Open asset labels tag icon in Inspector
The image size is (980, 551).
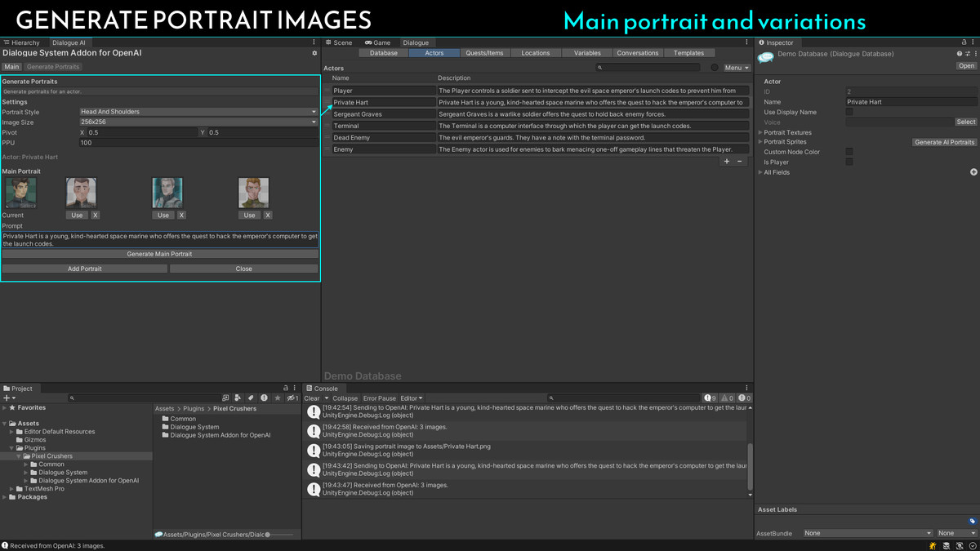click(x=973, y=521)
